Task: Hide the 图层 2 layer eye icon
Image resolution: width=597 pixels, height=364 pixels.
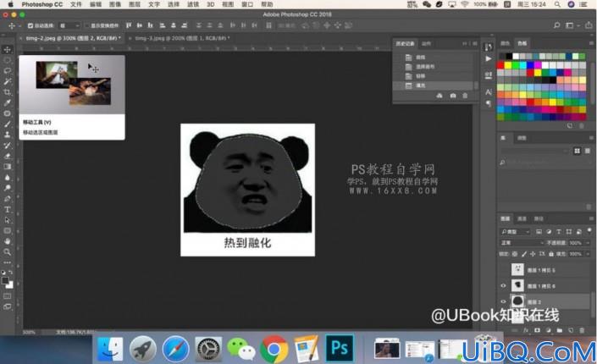Action: point(503,301)
